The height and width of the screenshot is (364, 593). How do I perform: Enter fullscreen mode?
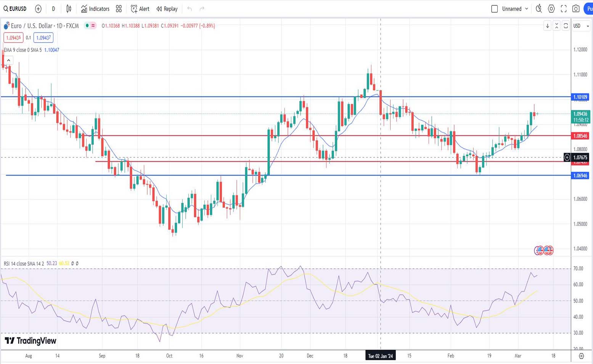564,9
